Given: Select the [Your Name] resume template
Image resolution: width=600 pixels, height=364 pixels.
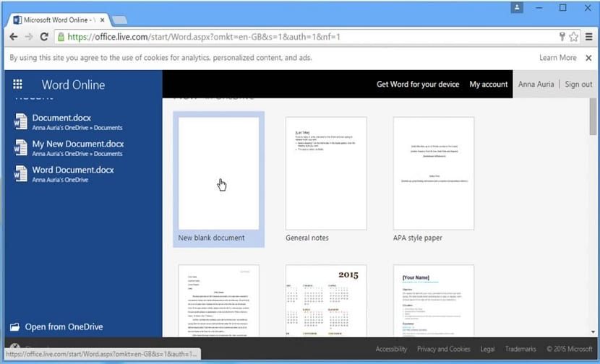Looking at the screenshot, I should coord(434,301).
